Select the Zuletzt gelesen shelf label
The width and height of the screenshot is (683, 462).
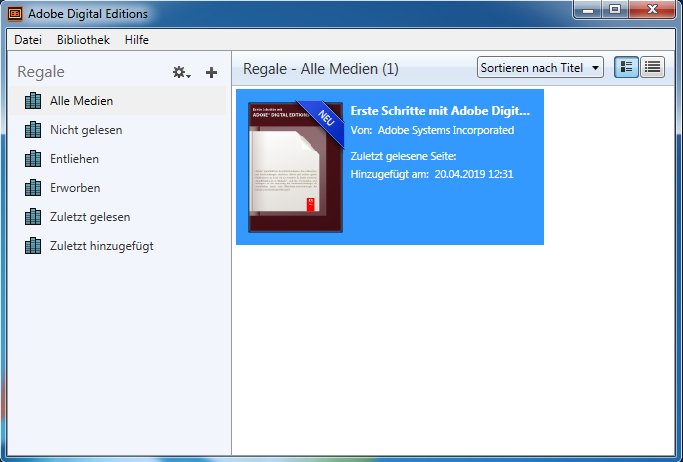point(90,217)
